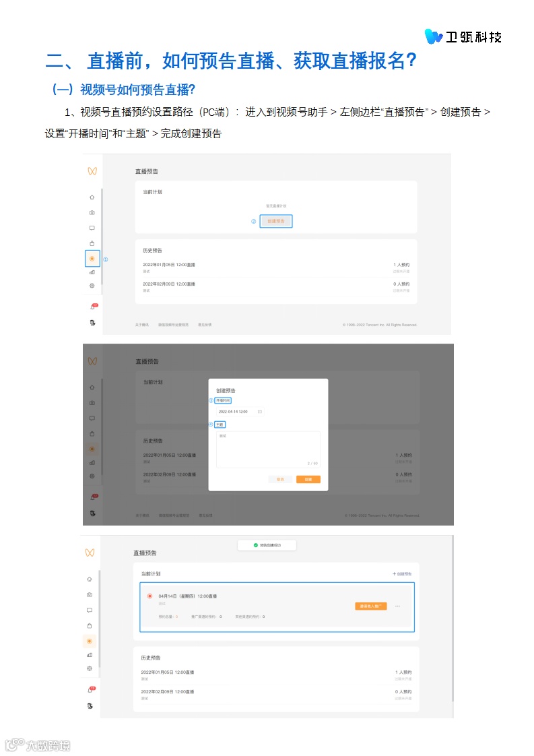Click the 直播预告 page title in the third screenshot

pos(145,553)
